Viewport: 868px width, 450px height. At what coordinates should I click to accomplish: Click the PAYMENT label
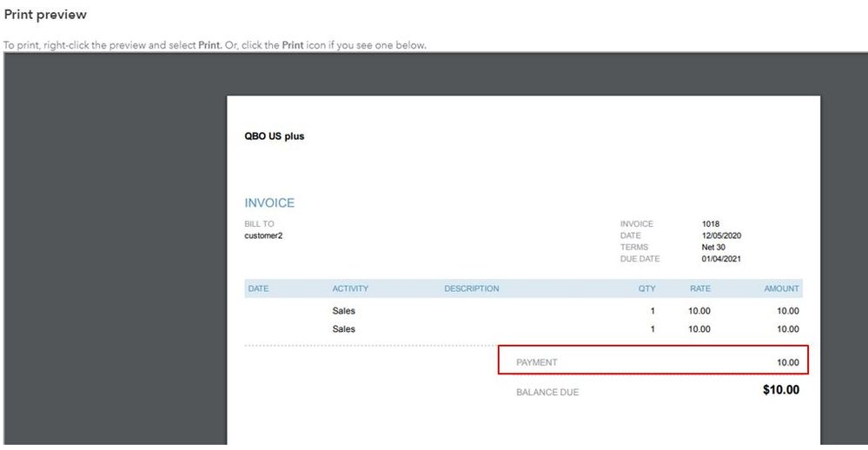click(536, 362)
